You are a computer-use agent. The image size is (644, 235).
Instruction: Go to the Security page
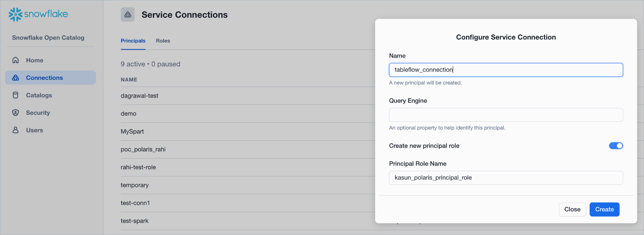point(38,112)
